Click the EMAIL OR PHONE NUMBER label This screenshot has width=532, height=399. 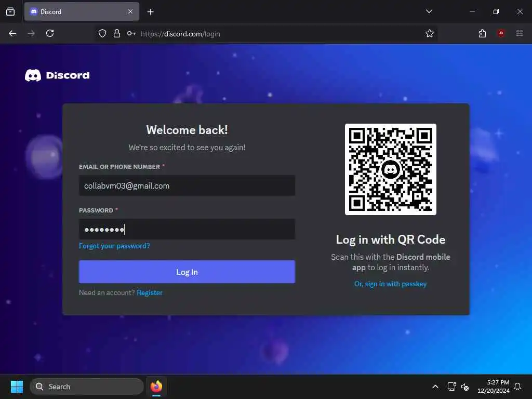119,167
